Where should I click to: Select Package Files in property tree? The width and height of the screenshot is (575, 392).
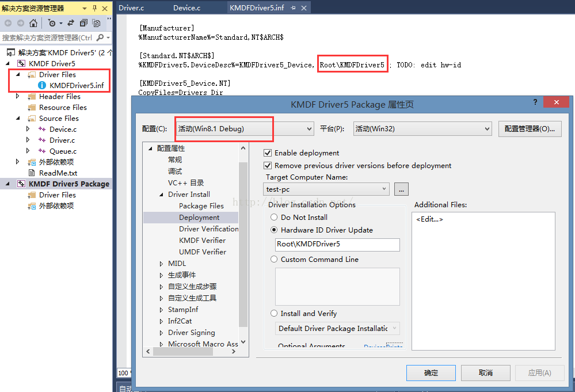pos(201,205)
